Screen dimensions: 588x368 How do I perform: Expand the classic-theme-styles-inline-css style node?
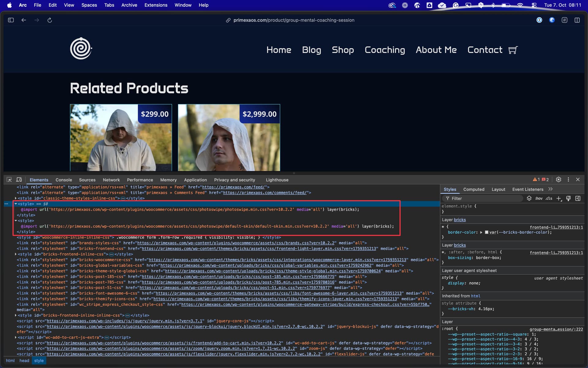click(16, 198)
